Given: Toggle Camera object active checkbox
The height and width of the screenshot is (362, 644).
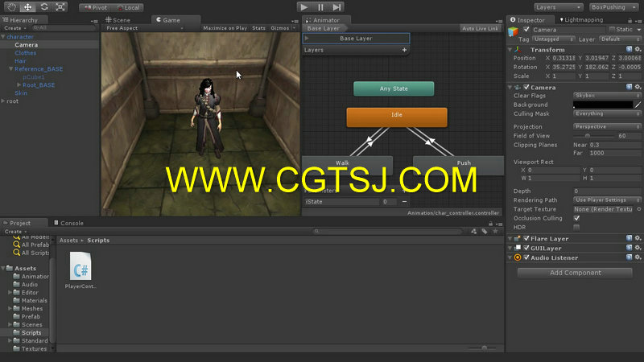Looking at the screenshot, I should [526, 30].
